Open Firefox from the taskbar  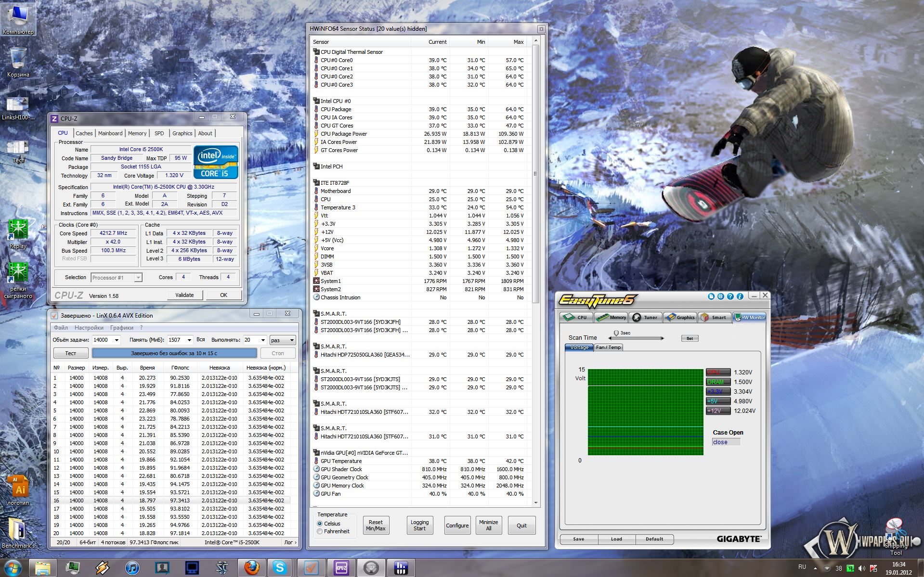(251, 568)
